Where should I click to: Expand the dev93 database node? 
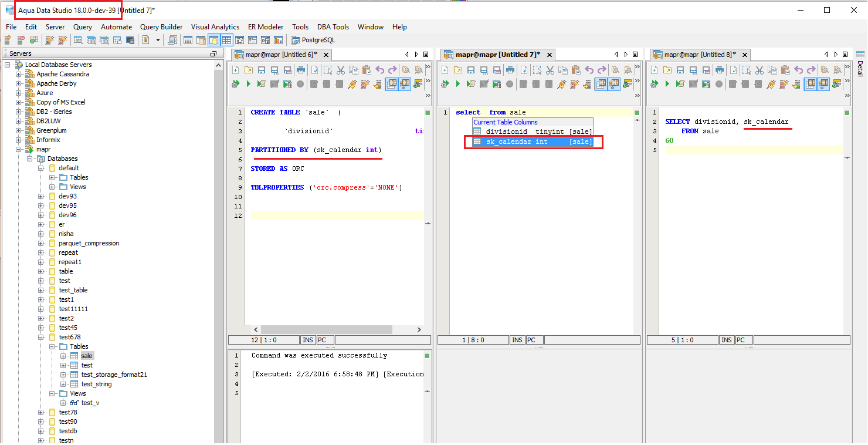tap(41, 196)
